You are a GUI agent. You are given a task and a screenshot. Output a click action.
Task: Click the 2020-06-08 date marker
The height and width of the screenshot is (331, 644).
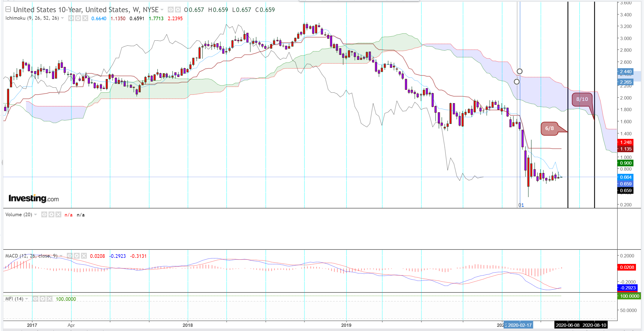point(567,325)
